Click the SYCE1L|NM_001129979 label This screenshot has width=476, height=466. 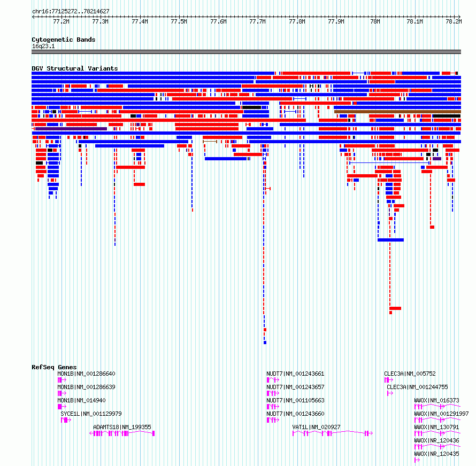click(91, 414)
